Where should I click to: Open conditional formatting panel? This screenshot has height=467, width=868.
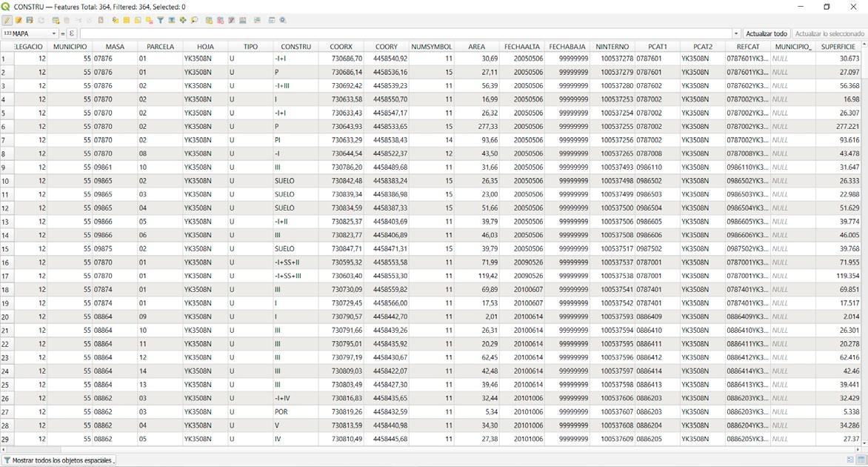[258, 21]
